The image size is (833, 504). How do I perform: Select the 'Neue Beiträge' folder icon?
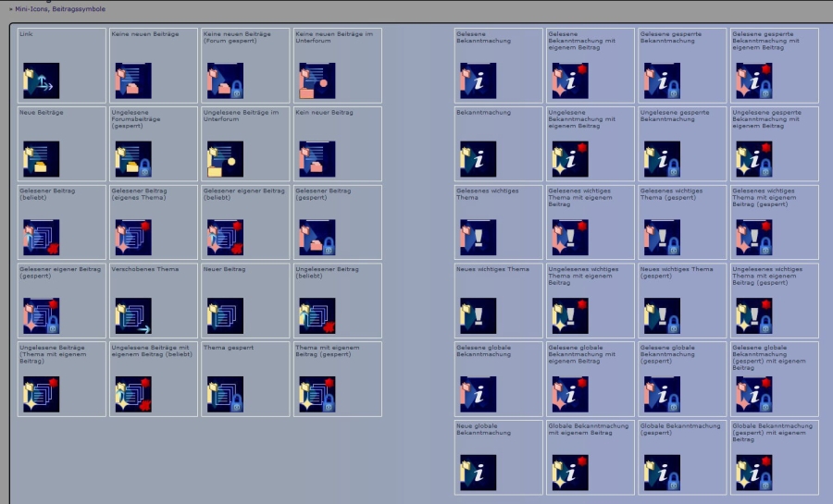pyautogui.click(x=41, y=159)
